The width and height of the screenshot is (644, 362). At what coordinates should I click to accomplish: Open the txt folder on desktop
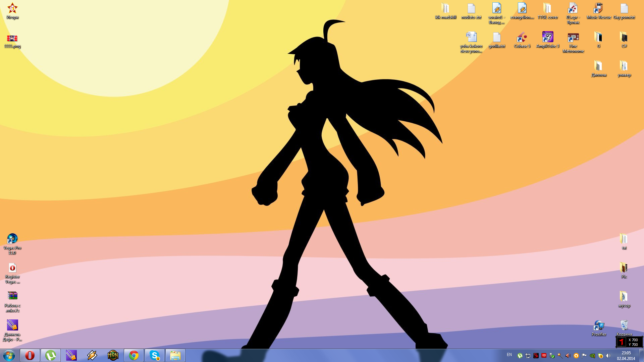click(x=624, y=242)
